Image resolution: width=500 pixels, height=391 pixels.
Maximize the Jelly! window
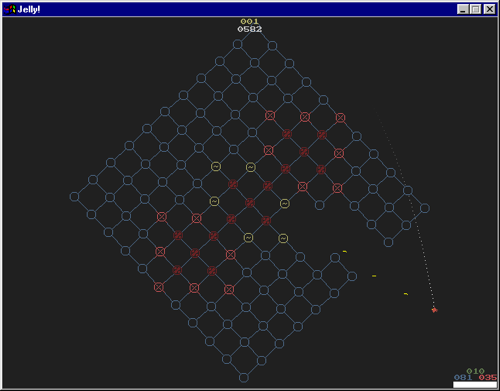476,9
